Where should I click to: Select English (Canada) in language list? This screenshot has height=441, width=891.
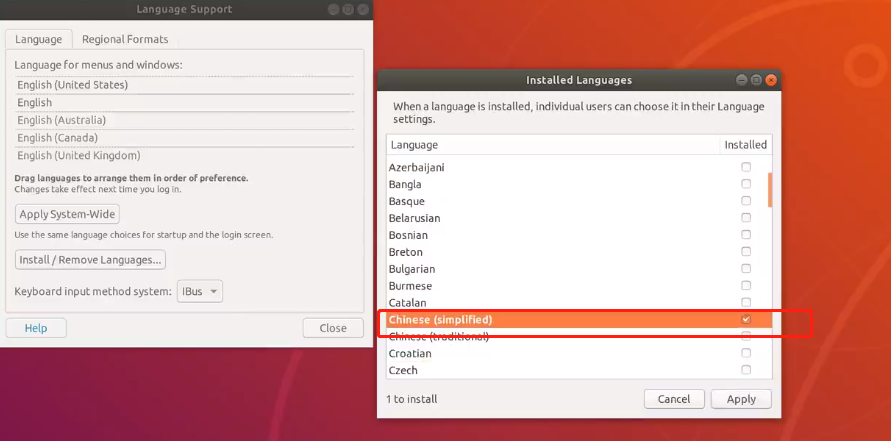point(185,138)
